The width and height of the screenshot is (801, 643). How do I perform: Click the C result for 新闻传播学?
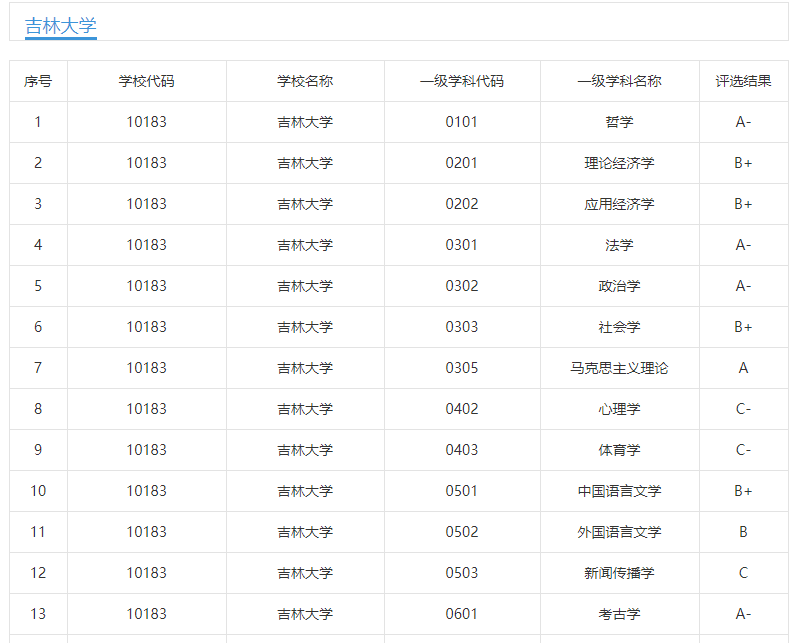[743, 573]
